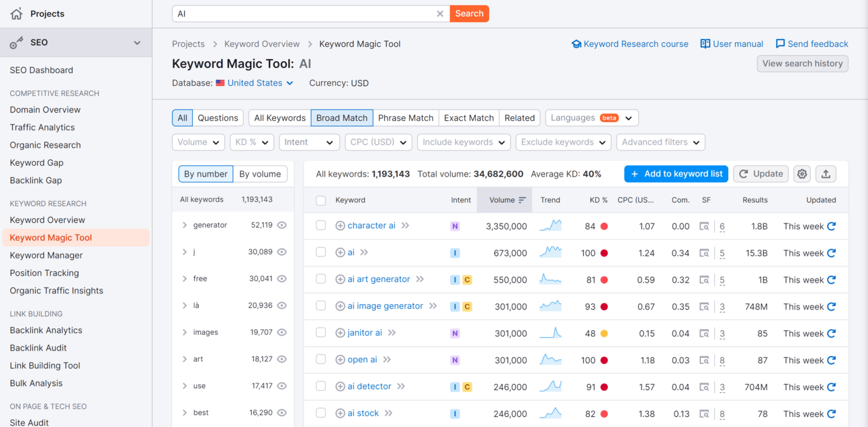The image size is (868, 427).
Task: Refresh the character ai row
Action: (832, 226)
